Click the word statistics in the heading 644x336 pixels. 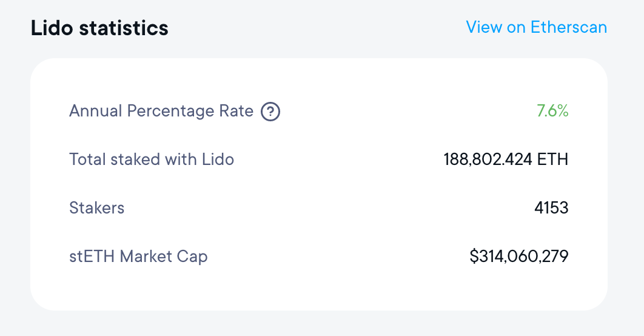pyautogui.click(x=124, y=28)
